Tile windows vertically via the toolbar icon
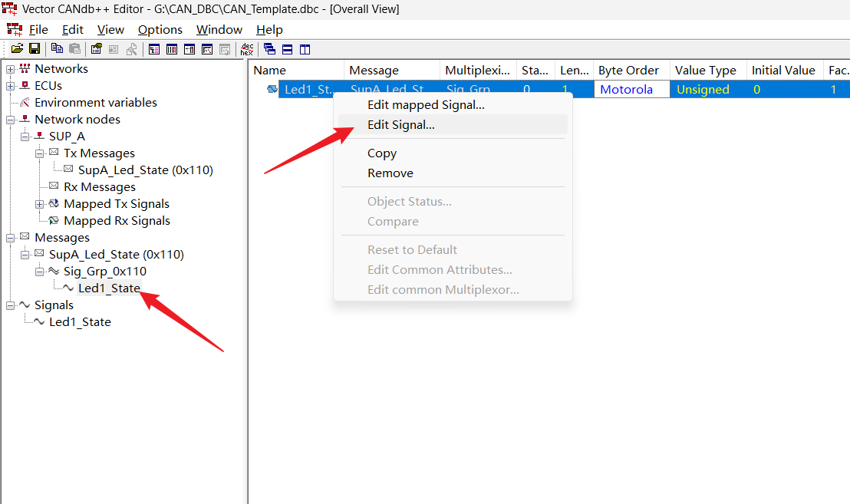 [x=305, y=49]
